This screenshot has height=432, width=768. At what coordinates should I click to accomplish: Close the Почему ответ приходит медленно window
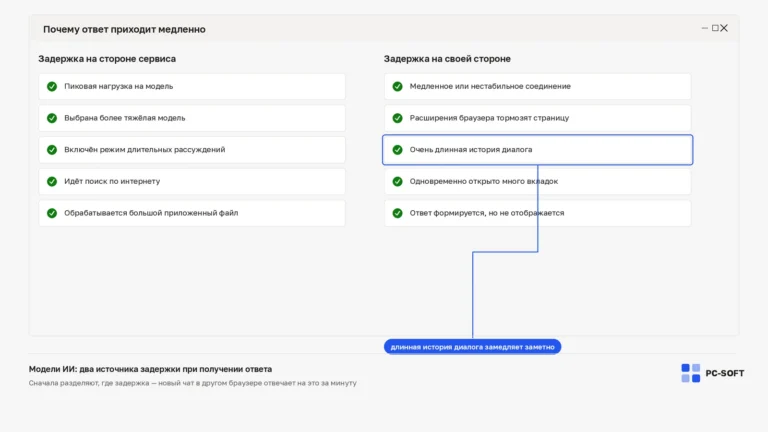point(724,28)
